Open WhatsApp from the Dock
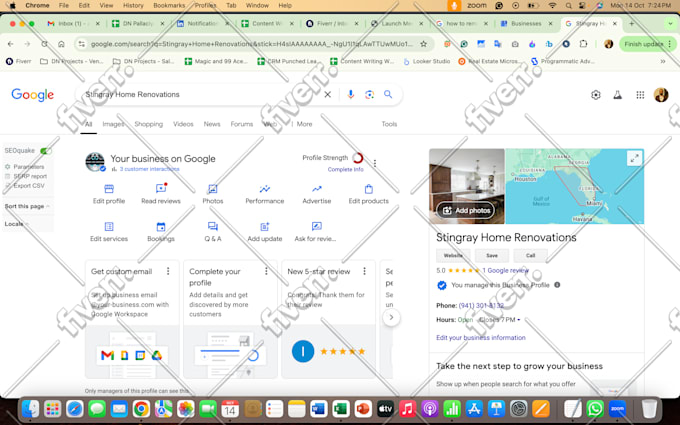 (595, 409)
